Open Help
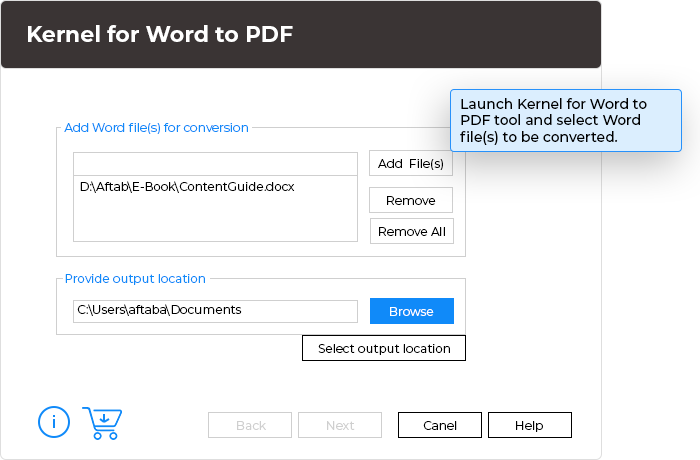Viewport: 700px width, 460px height. tap(529, 425)
